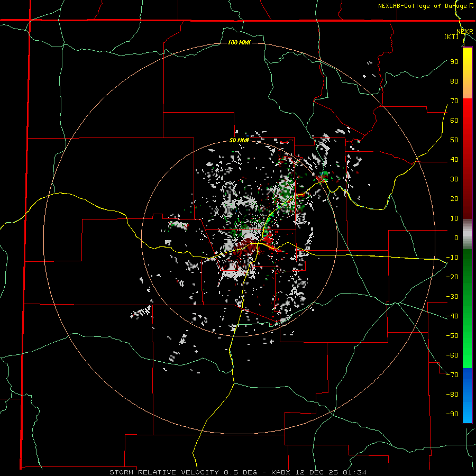Click the 60 value on velocity scale
This screenshot has height=476, width=476.
454,121
